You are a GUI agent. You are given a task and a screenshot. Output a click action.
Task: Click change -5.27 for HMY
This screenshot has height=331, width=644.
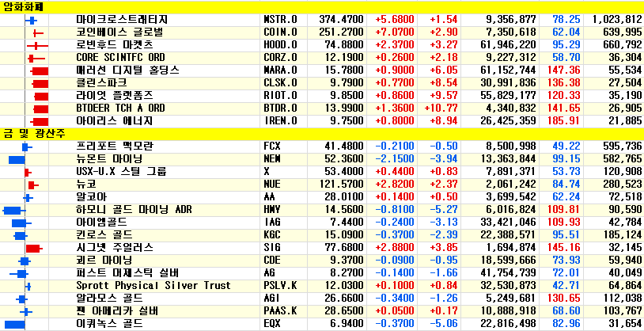[444, 210]
